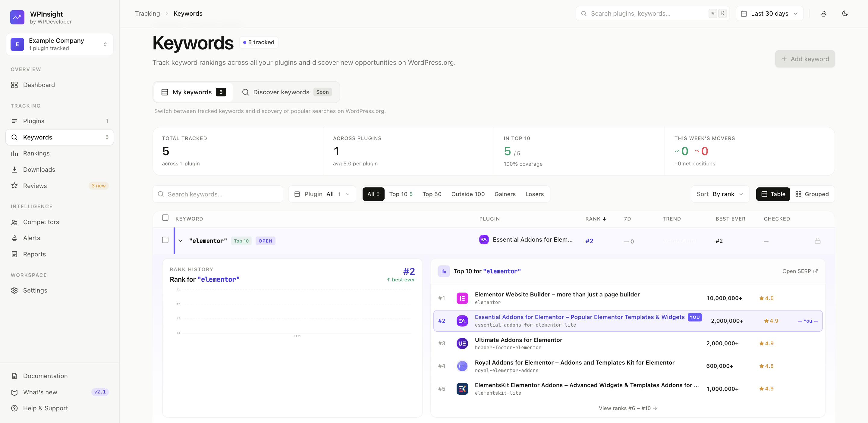Open the Plugin All filter dropdown
This screenshot has width=868, height=423.
pos(322,194)
